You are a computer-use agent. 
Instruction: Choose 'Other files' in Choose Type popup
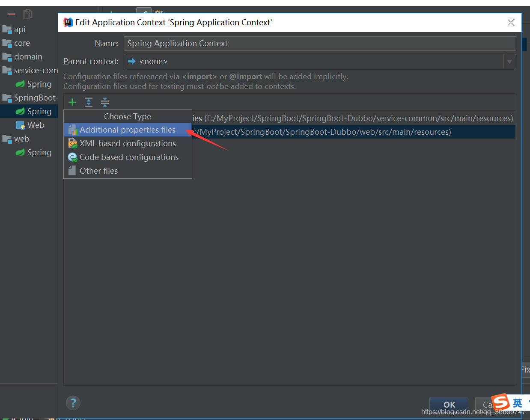coord(98,171)
